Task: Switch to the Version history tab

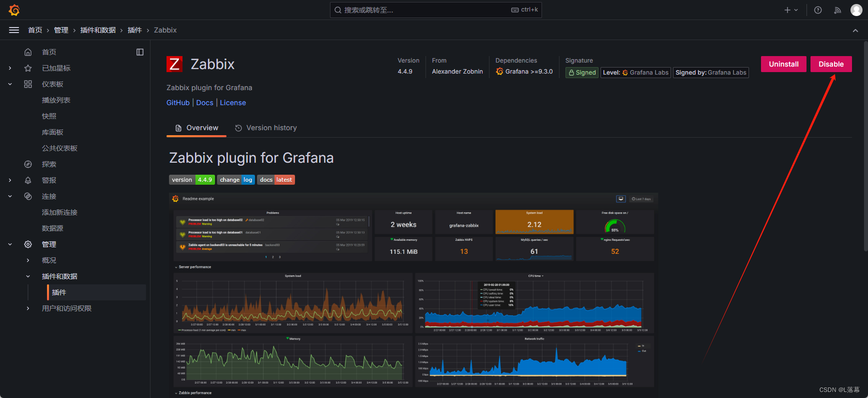Action: click(265, 128)
